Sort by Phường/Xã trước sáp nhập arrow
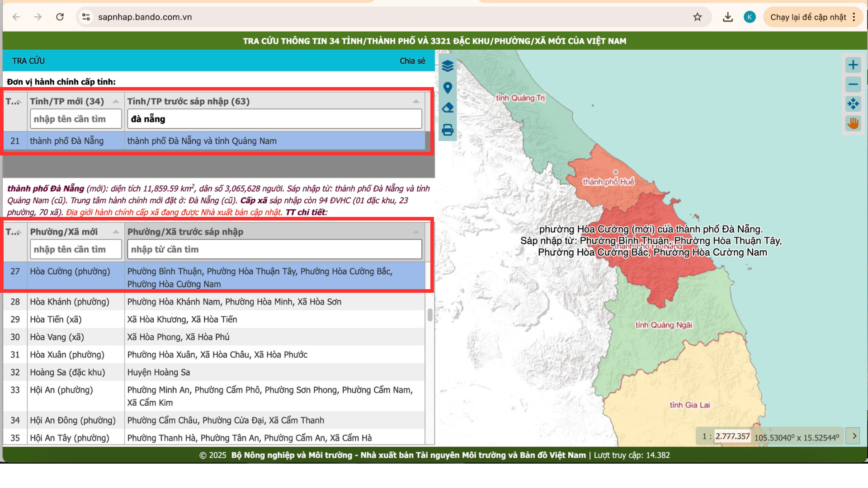868x488 pixels. click(416, 232)
